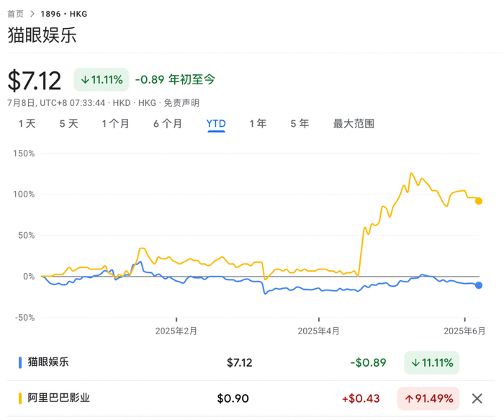Show the 最大范围 chart range
Image resolution: width=504 pixels, height=420 pixels.
click(354, 124)
